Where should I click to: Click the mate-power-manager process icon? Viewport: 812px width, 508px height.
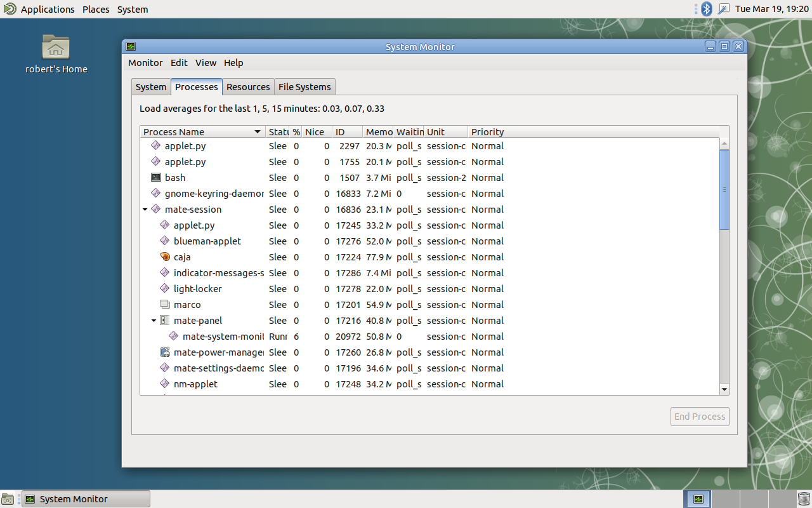165,352
